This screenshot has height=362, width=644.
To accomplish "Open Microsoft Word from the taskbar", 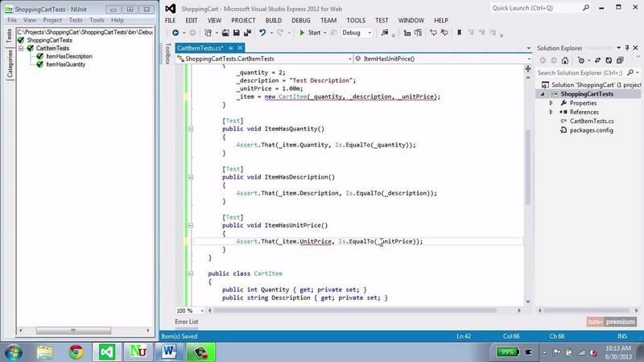I will [x=169, y=352].
